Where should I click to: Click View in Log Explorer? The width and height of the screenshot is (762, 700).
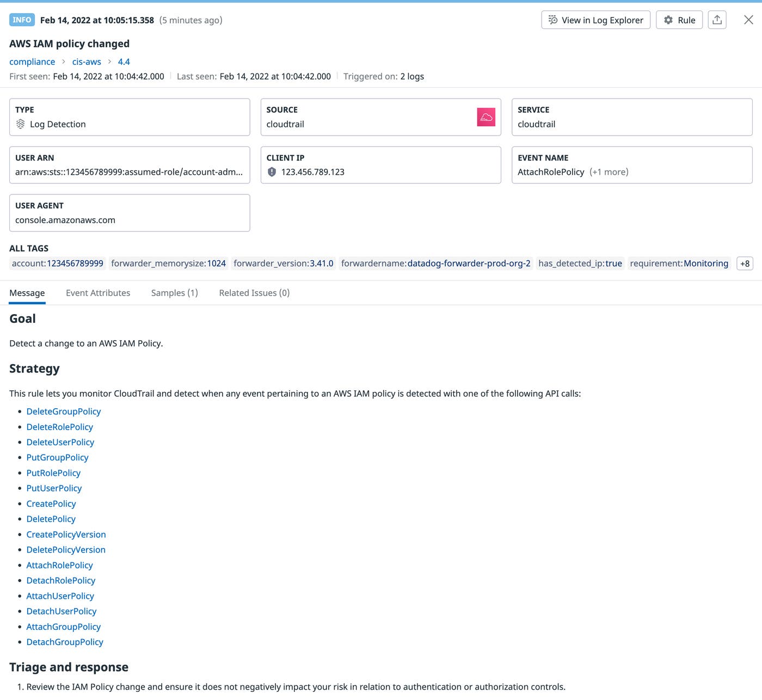595,20
